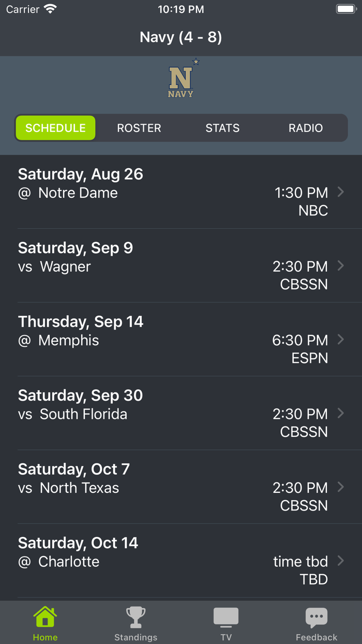Viewport: 362px width, 644px height.
Task: Expand the Notre Dame game details
Action: pos(341,192)
